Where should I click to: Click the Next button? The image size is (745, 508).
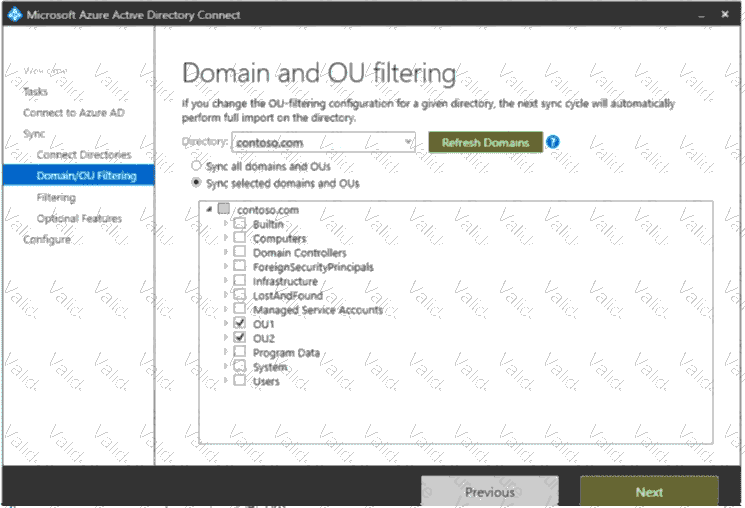pyautogui.click(x=648, y=491)
